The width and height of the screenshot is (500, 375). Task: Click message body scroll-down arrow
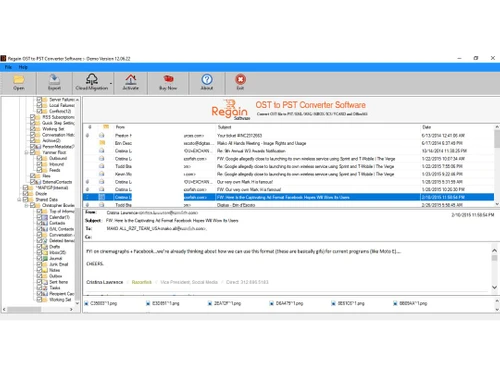(494, 287)
